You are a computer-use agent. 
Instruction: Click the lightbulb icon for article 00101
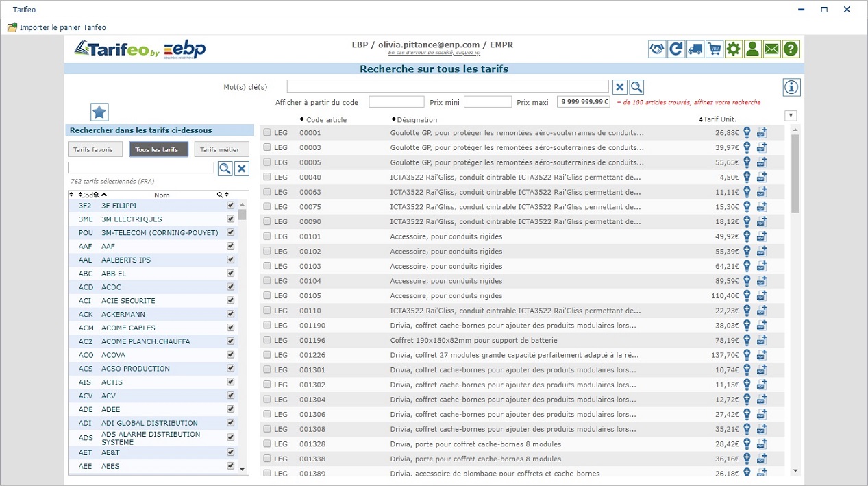(x=747, y=236)
